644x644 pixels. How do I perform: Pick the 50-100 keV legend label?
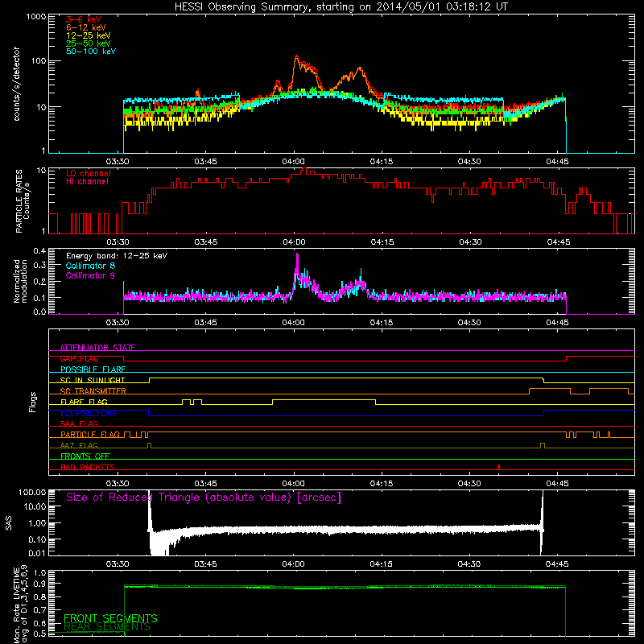[x=91, y=52]
